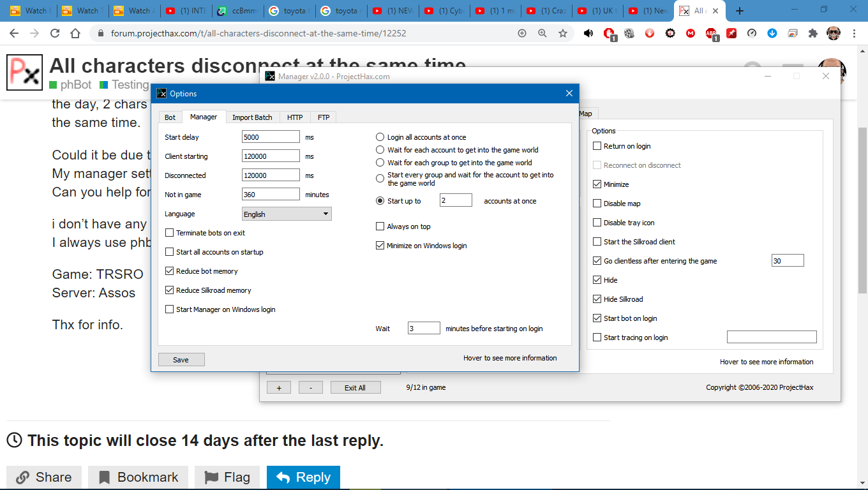
Task: Click the speaker volume extension icon
Action: 588,34
